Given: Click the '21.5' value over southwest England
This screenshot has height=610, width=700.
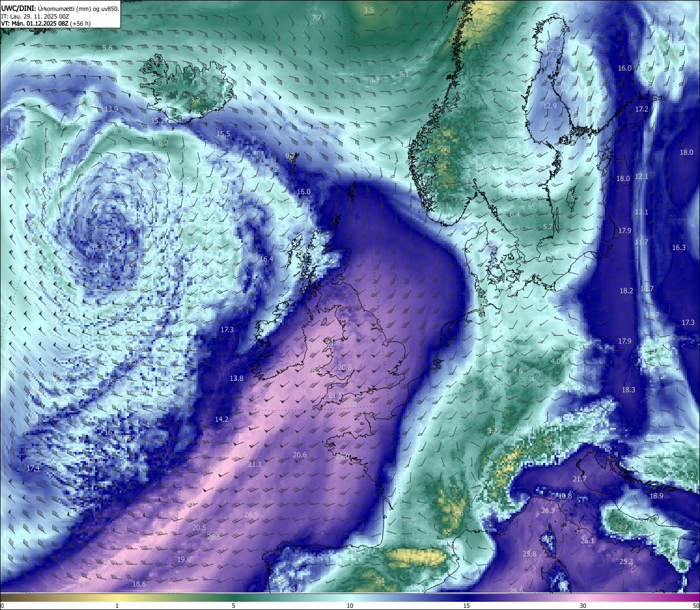Looking at the screenshot, I should pos(335,395).
